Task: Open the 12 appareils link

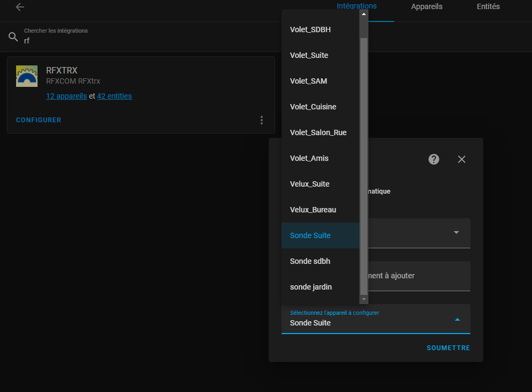Action: click(x=66, y=96)
